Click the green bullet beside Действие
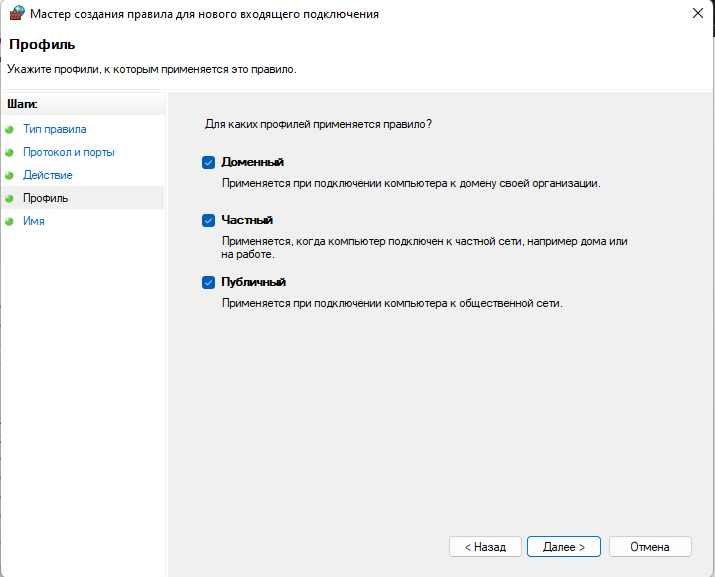 (x=9, y=175)
